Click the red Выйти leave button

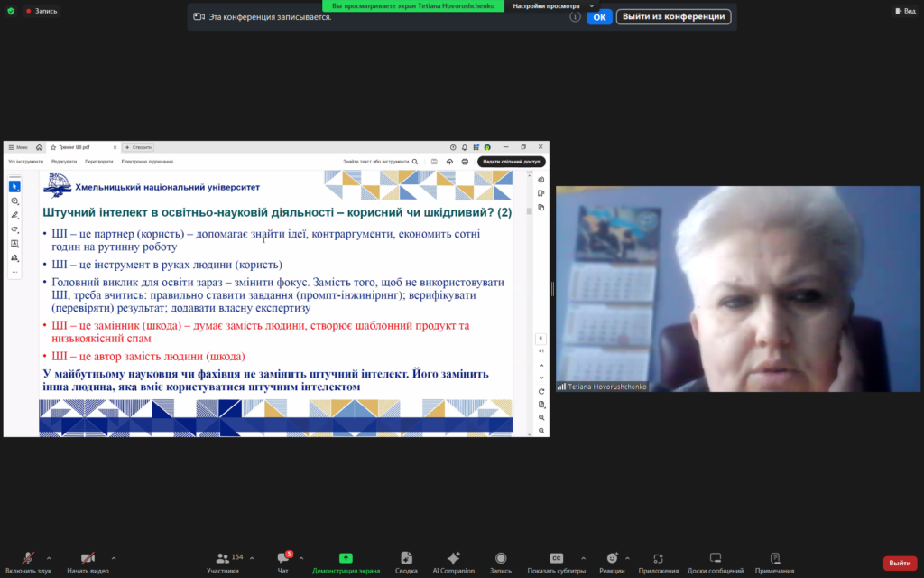(x=899, y=563)
